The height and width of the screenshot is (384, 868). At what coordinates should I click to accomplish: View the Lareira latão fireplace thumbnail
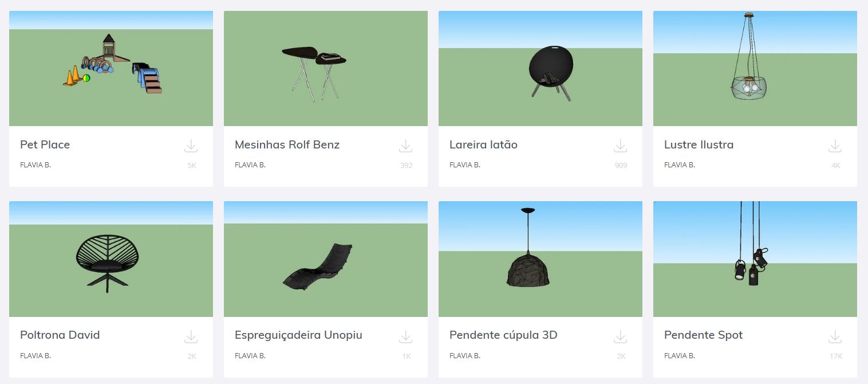(x=540, y=68)
